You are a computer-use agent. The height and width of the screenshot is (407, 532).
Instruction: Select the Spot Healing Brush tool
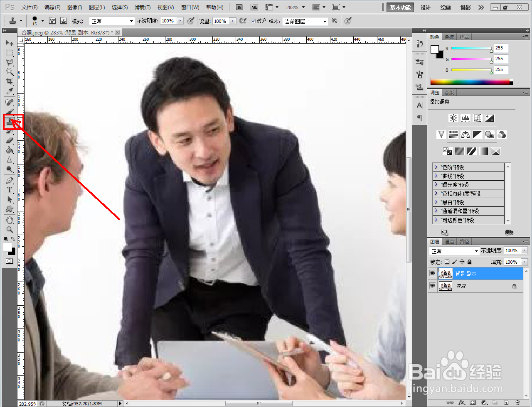[x=10, y=102]
